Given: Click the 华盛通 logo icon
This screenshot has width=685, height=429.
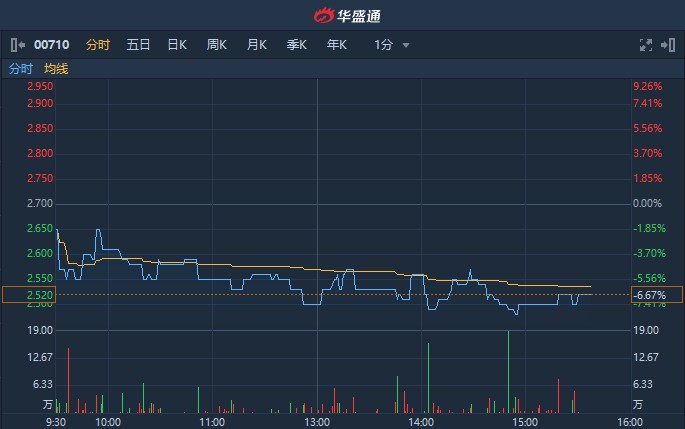Looking at the screenshot, I should 324,16.
